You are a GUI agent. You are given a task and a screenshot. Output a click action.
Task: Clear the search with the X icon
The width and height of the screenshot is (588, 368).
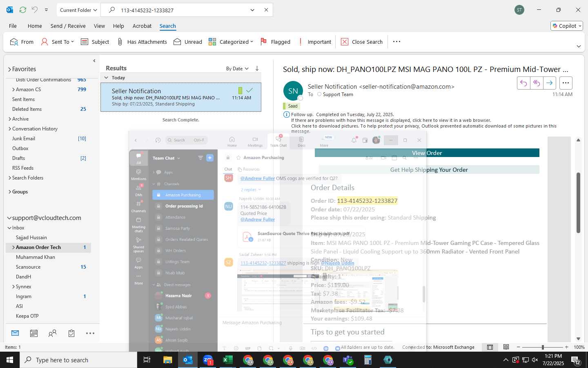pos(266,10)
